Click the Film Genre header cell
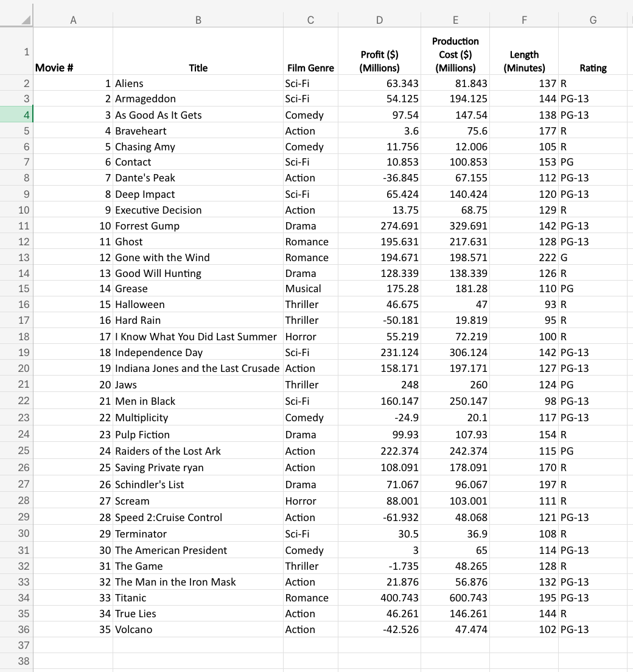Viewport: 633px width, 672px height. (310, 52)
